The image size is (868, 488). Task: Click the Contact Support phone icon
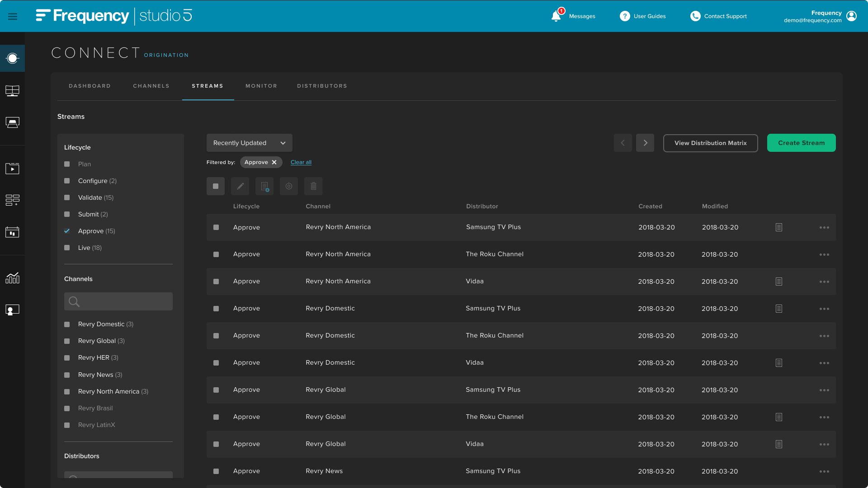click(x=695, y=16)
